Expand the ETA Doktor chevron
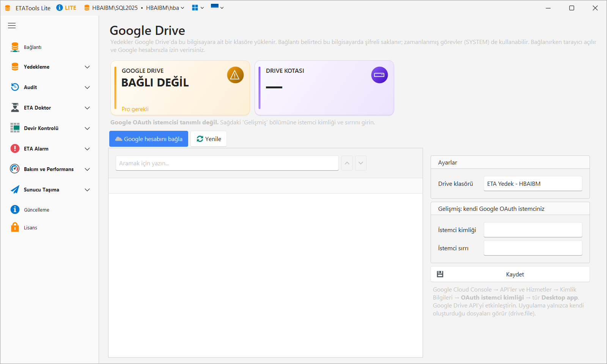The image size is (607, 364). tap(87, 108)
